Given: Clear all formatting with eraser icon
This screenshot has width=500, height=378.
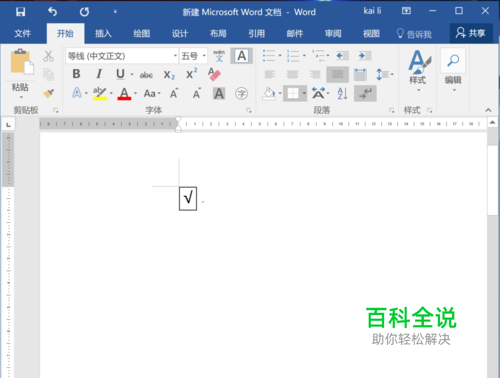Looking at the screenshot, I should 214,74.
